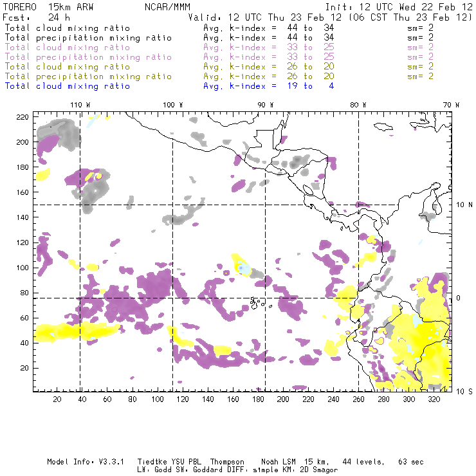Select the "NCAR/MMM" header label
This screenshot has width=476, height=476.
pyautogui.click(x=168, y=7)
